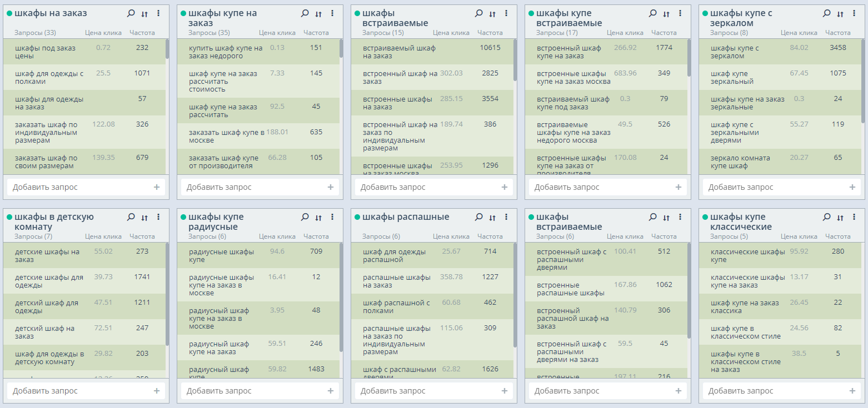The width and height of the screenshot is (868, 408).
Task: Open search in "шкафы купе с зеркалом" card
Action: point(826,13)
